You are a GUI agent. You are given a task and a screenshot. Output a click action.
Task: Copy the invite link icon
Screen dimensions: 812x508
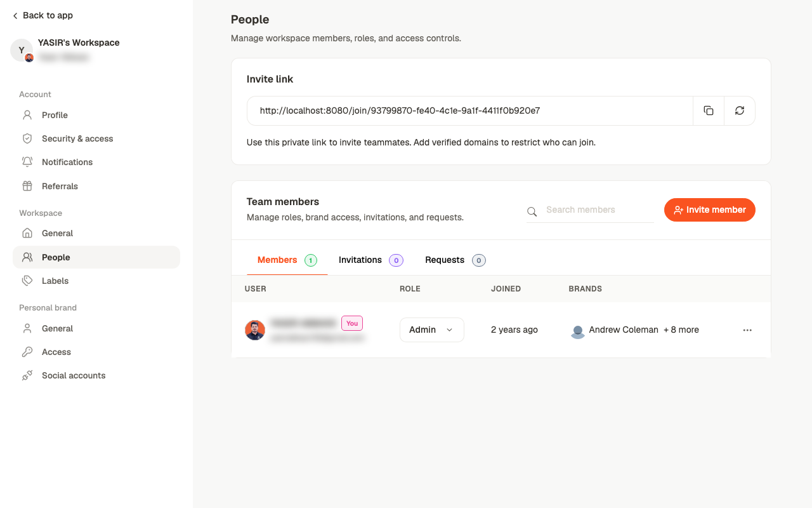709,110
